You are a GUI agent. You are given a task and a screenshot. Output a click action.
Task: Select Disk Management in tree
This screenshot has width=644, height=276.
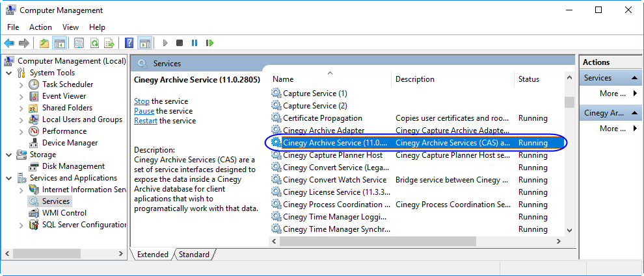73,166
